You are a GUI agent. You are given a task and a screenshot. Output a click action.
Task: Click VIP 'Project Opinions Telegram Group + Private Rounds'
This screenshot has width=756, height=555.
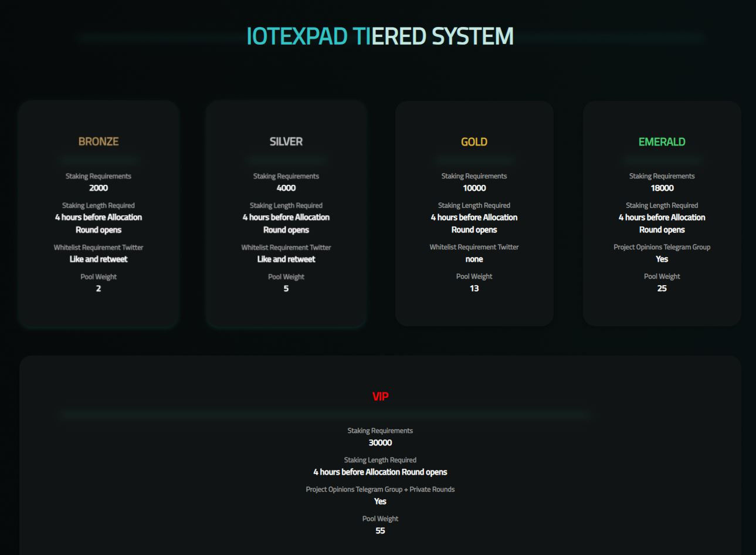click(x=380, y=489)
